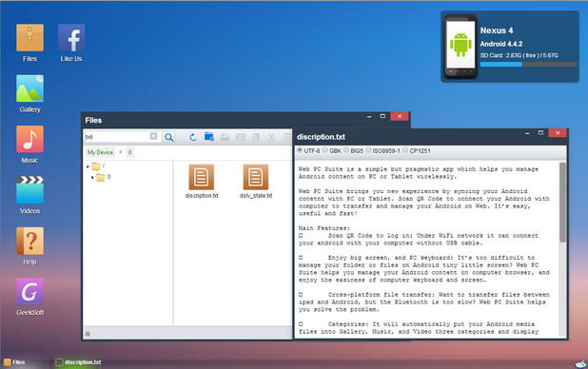Refresh the file list with the refresh icon
The height and width of the screenshot is (369, 588).
pyautogui.click(x=193, y=137)
